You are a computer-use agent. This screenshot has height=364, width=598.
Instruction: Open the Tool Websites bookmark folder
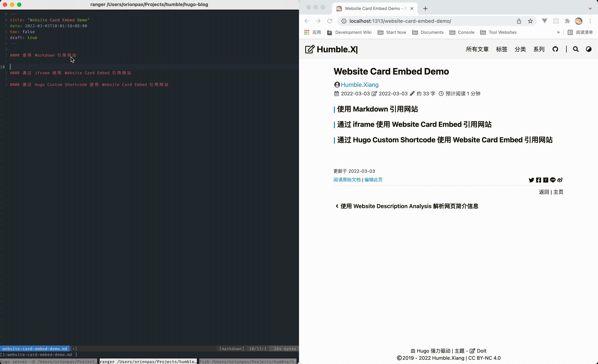click(x=498, y=32)
